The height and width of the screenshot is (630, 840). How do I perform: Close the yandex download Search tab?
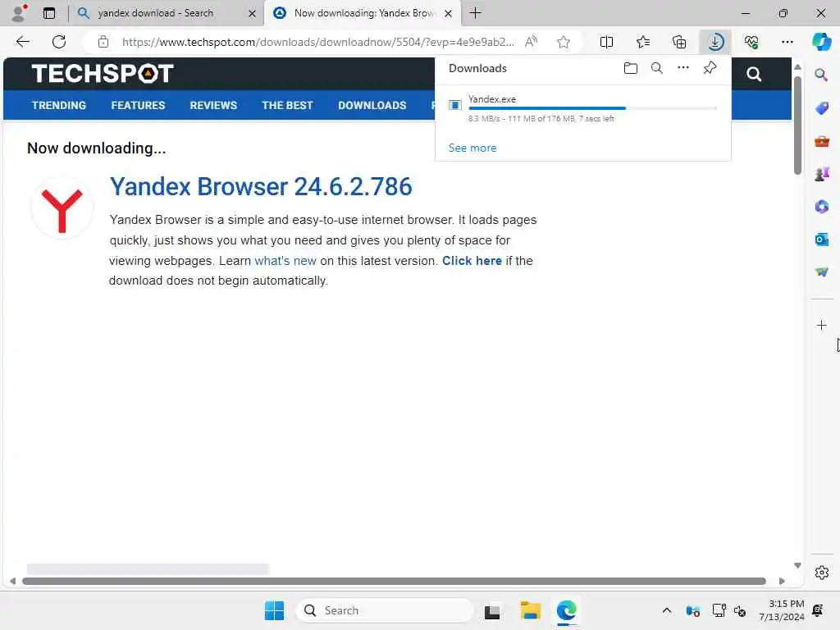coord(252,13)
